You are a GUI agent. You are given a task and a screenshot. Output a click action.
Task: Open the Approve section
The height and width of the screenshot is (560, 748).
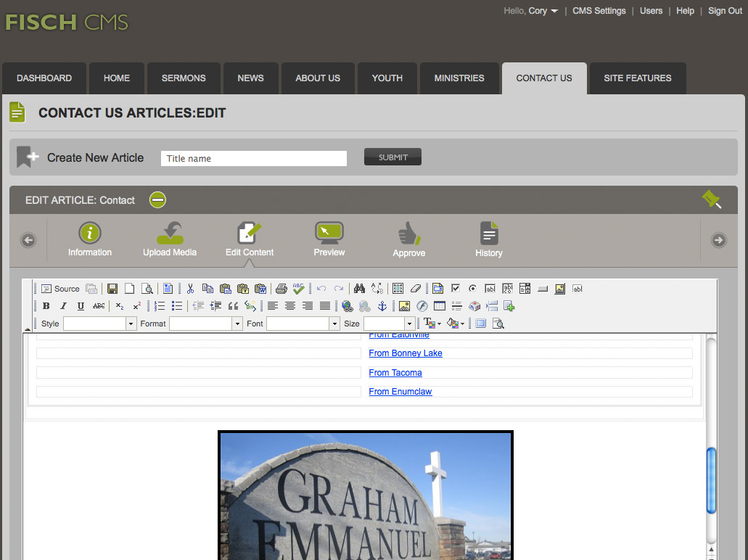coord(408,239)
